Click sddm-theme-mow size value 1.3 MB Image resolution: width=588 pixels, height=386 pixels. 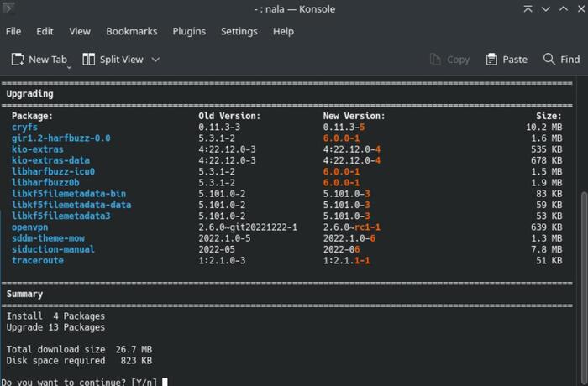[546, 238]
